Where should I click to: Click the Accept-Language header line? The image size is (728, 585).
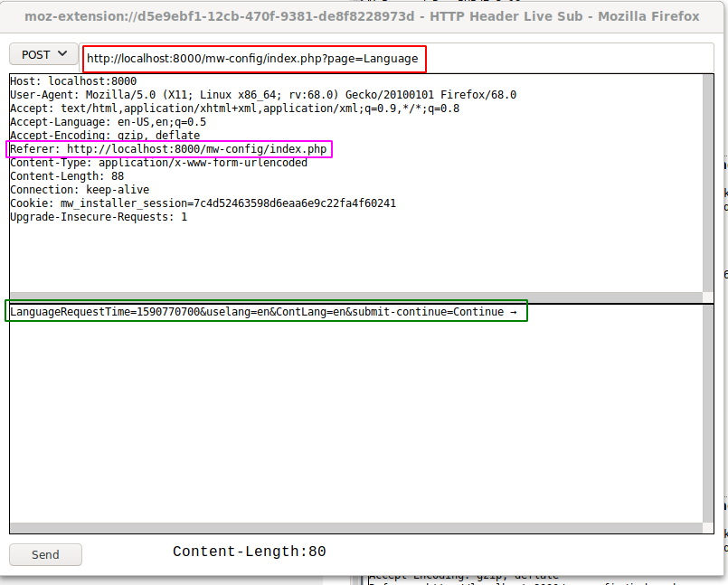(x=108, y=122)
